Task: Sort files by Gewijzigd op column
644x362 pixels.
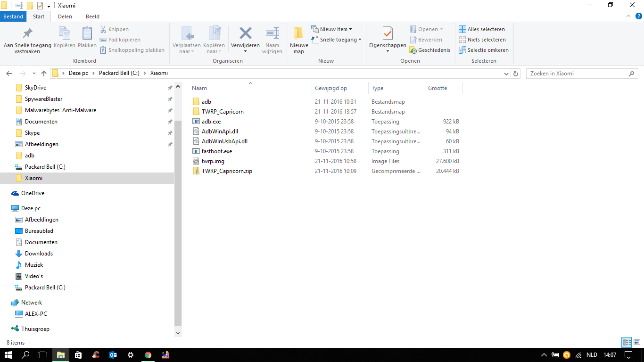Action: (x=331, y=88)
